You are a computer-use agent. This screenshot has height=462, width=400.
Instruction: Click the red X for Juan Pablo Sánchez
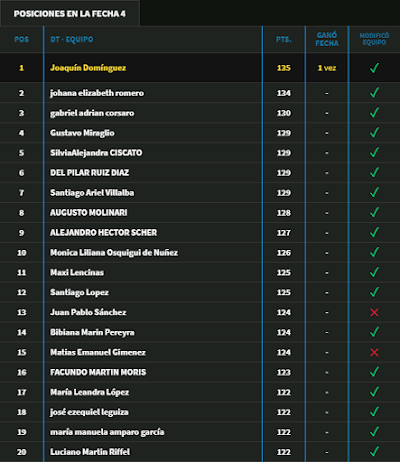(x=374, y=312)
